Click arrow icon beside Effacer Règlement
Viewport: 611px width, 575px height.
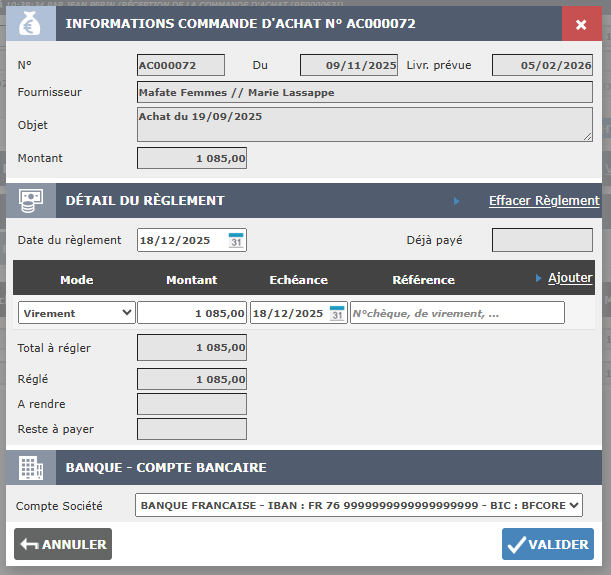[457, 201]
